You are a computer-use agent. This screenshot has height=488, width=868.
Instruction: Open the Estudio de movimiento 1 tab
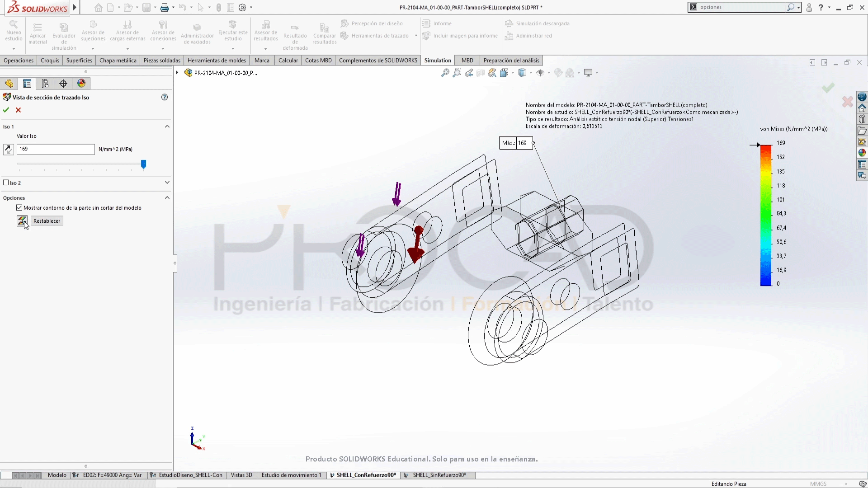pyautogui.click(x=291, y=475)
